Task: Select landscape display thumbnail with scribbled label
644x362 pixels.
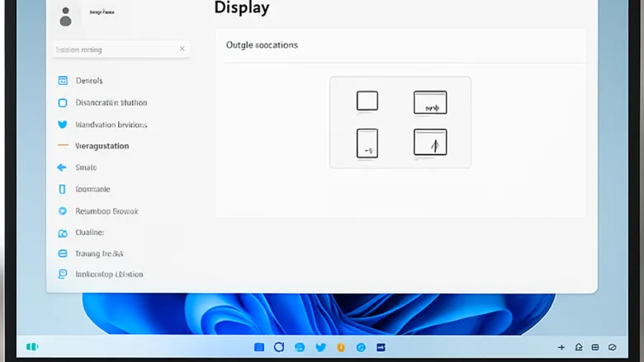Action: click(430, 102)
